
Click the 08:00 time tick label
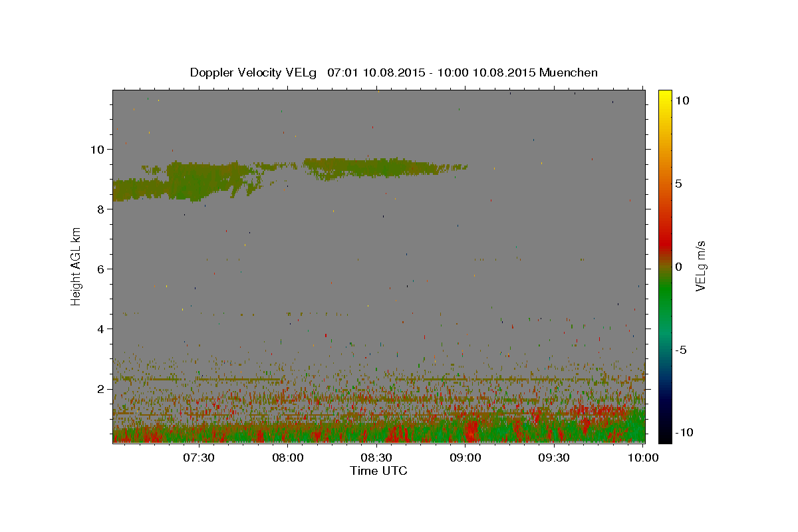pyautogui.click(x=288, y=458)
